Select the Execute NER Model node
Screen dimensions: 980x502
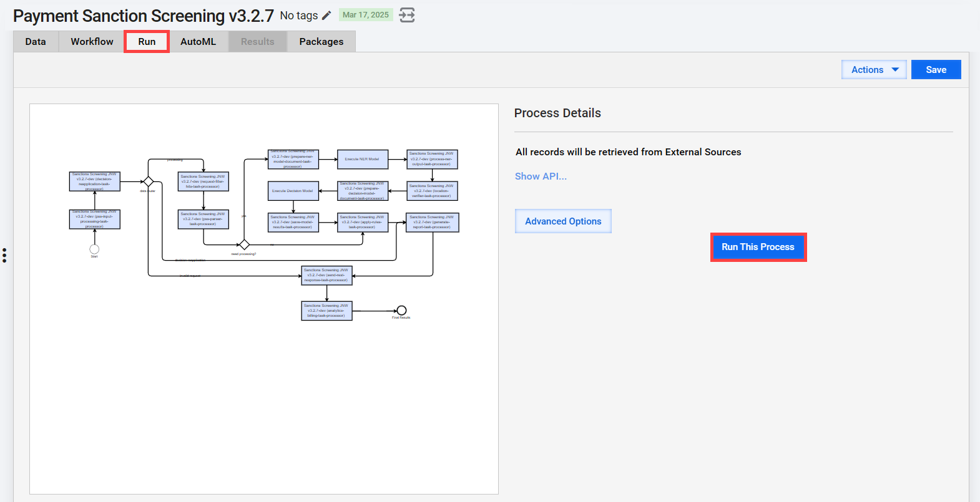pyautogui.click(x=363, y=159)
